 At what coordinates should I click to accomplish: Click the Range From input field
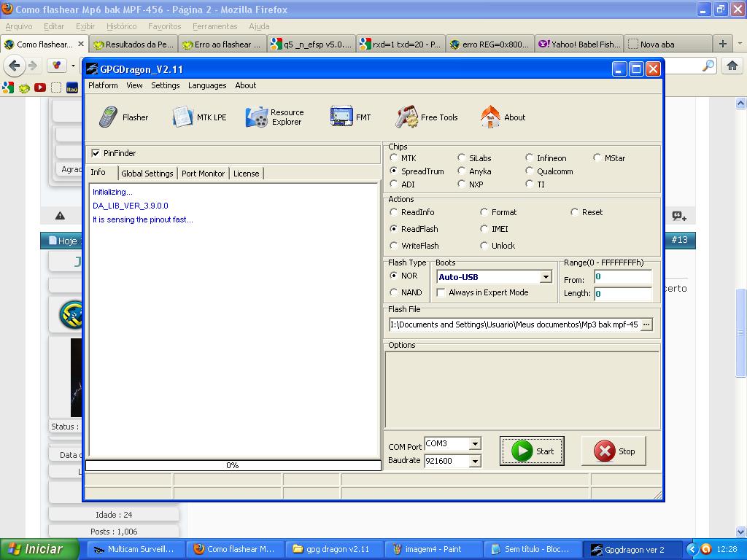click(623, 276)
